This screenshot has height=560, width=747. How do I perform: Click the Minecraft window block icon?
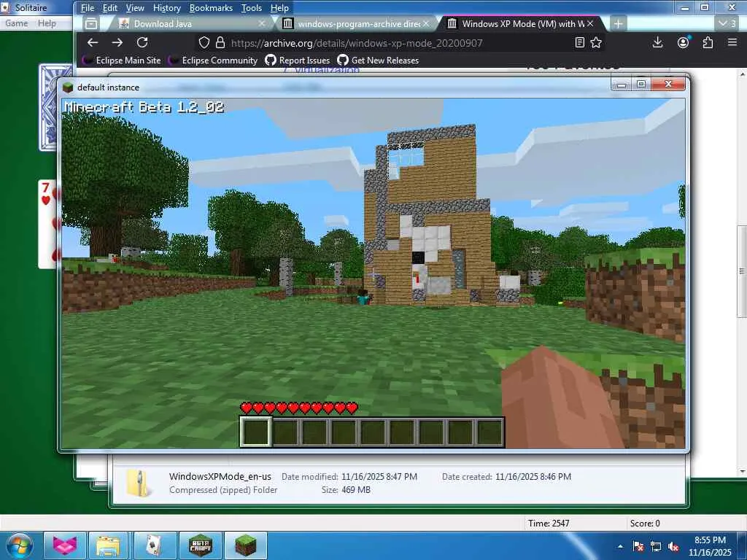(x=68, y=87)
